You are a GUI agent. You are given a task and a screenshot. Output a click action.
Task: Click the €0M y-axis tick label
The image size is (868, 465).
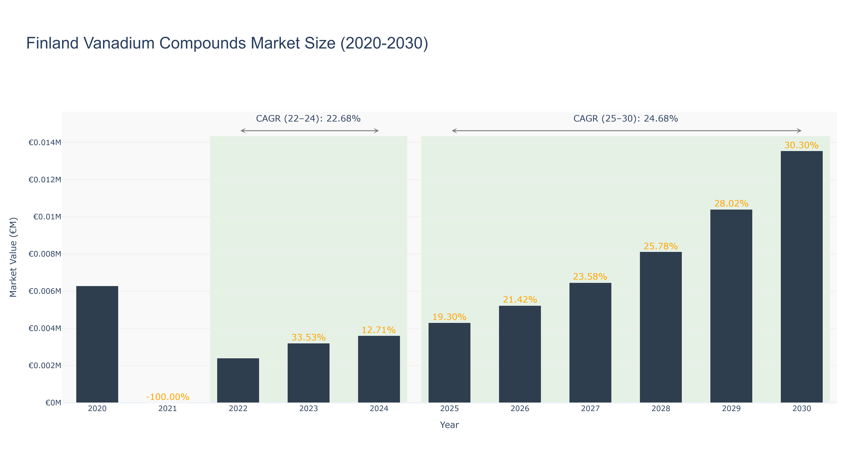[53, 403]
